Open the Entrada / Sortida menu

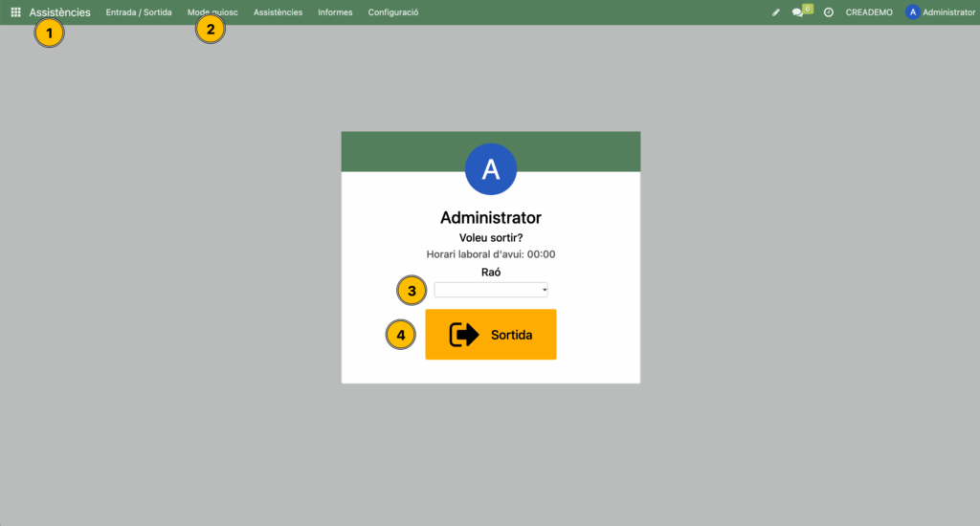tap(139, 12)
